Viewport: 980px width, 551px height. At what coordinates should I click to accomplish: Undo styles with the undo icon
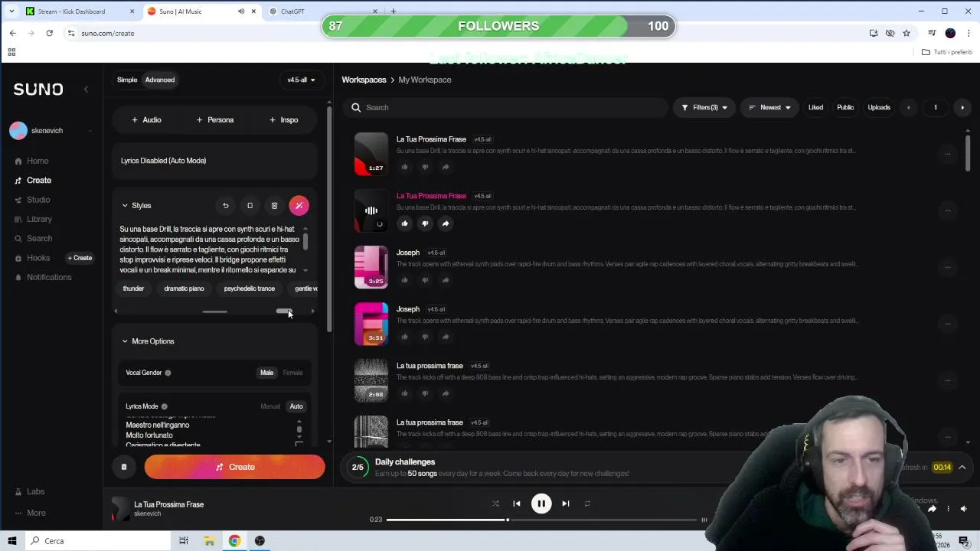click(x=225, y=206)
